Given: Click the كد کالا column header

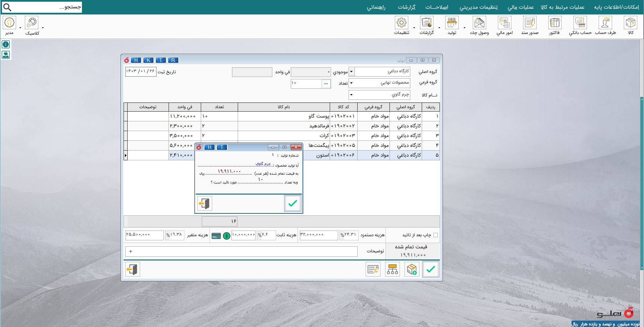Looking at the screenshot, I should [x=343, y=107].
